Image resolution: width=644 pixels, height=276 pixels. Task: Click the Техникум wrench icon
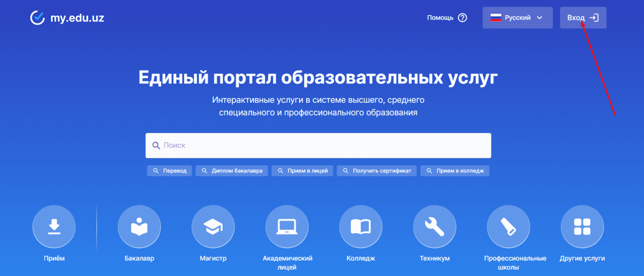pos(434,227)
